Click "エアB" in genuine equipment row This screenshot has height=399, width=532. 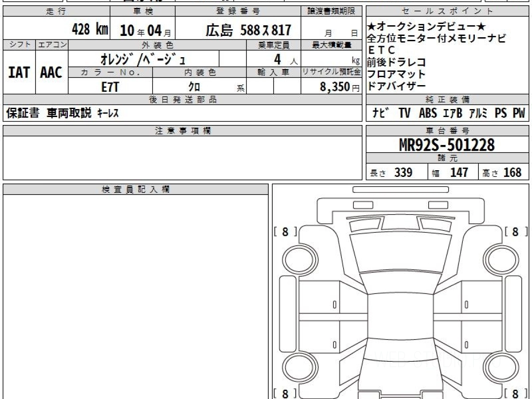453,113
